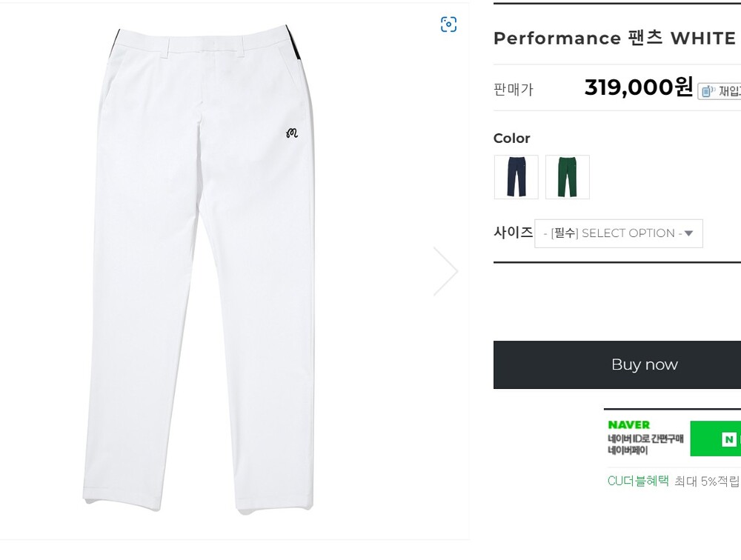Image resolution: width=741 pixels, height=560 pixels.
Task: Open the SELECT OPTION size dropdown
Action: click(618, 233)
